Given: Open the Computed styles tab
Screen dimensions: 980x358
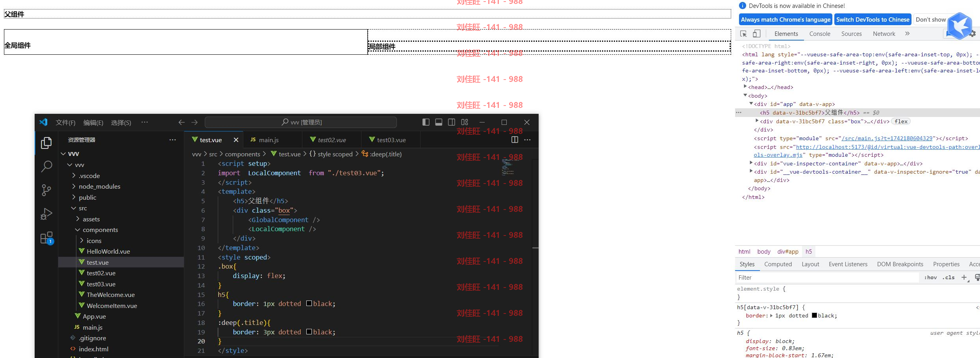Looking at the screenshot, I should pos(778,264).
